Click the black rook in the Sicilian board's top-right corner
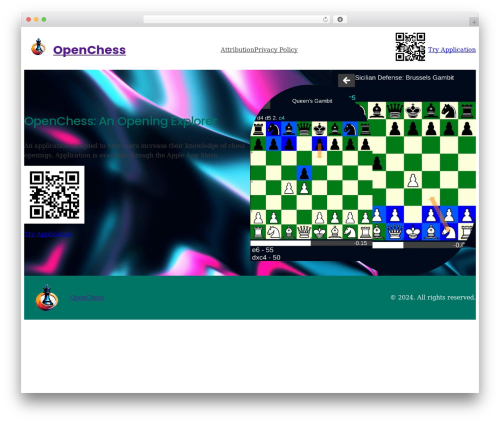 467,111
